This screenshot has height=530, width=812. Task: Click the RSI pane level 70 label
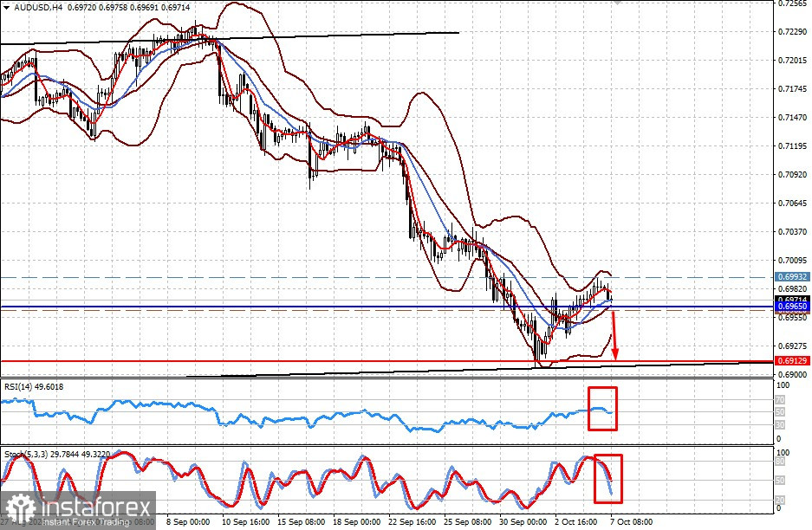(x=780, y=400)
